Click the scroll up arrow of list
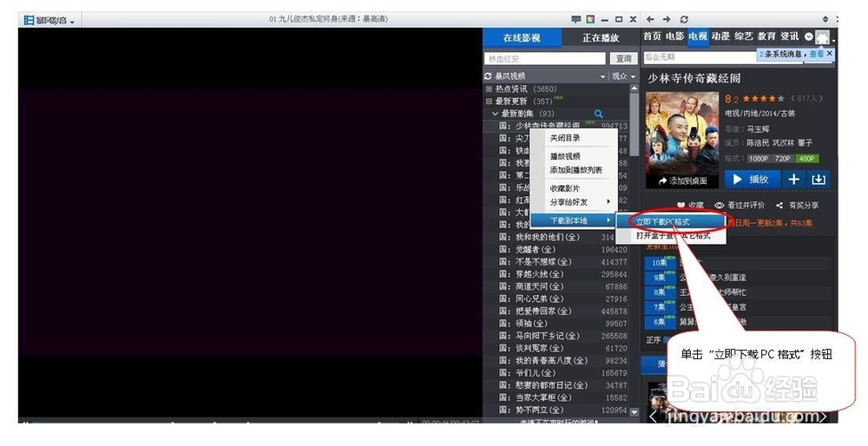The image size is (868, 446). tap(635, 89)
